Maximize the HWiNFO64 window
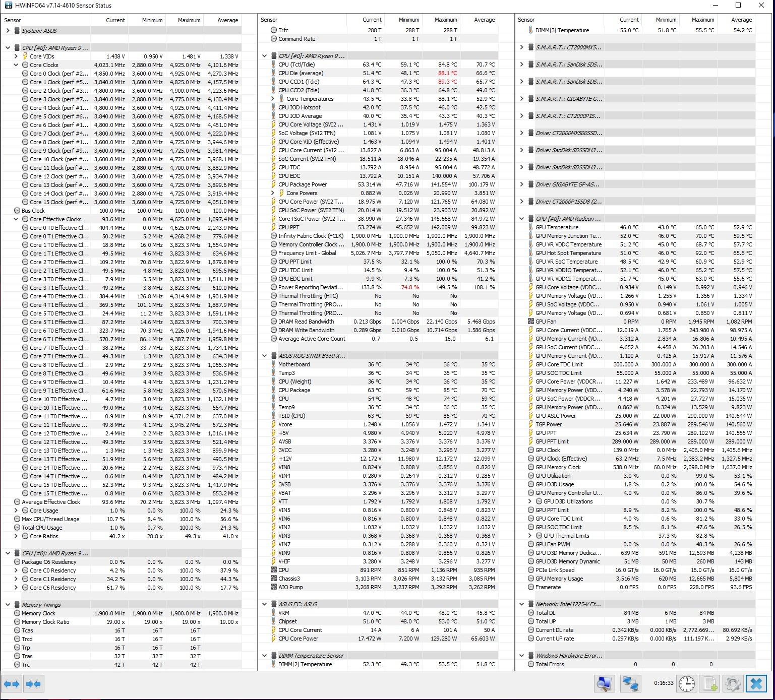 [738, 5]
